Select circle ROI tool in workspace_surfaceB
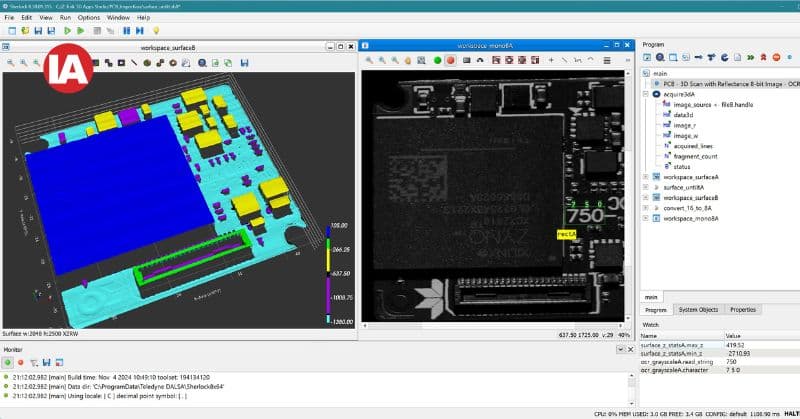The image size is (800, 419). click(x=147, y=63)
